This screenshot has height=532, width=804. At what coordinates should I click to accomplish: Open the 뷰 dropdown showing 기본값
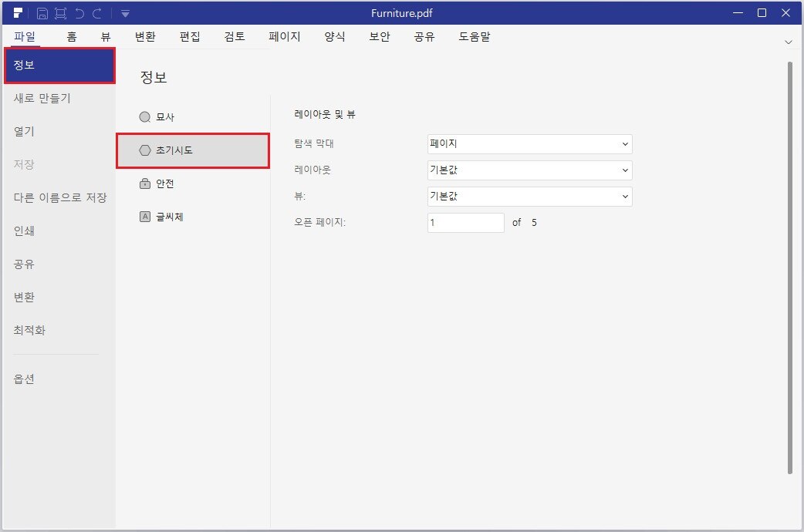point(529,197)
